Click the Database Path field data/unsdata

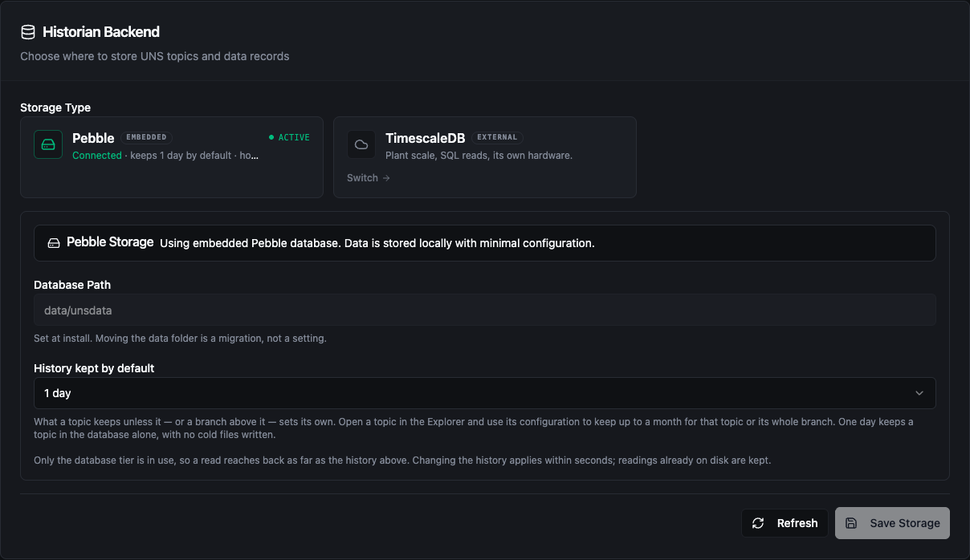tap(485, 310)
